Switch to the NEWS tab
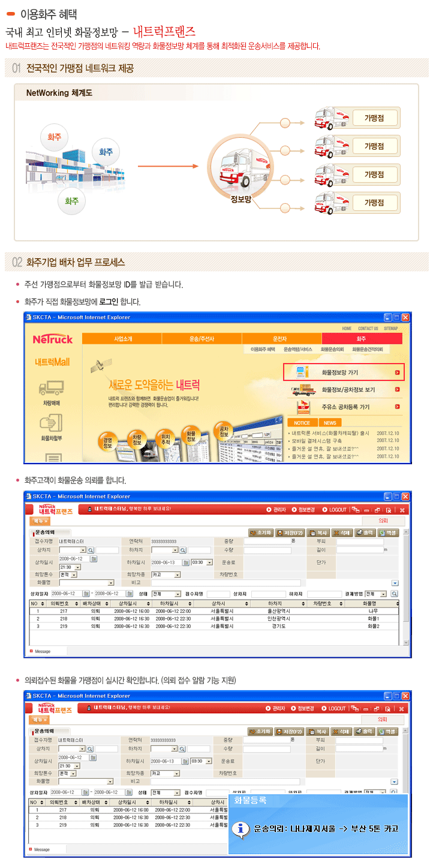The height and width of the screenshot is (868, 430). coord(330,423)
